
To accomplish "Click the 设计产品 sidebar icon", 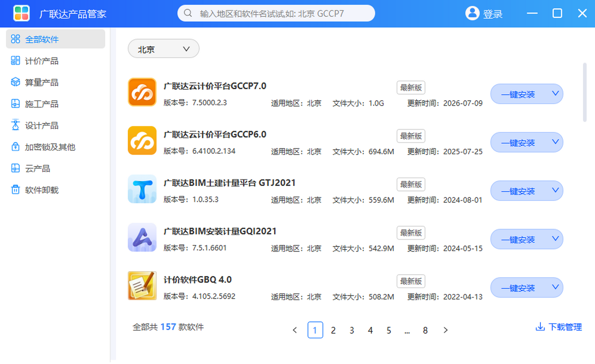I will pyautogui.click(x=15, y=125).
